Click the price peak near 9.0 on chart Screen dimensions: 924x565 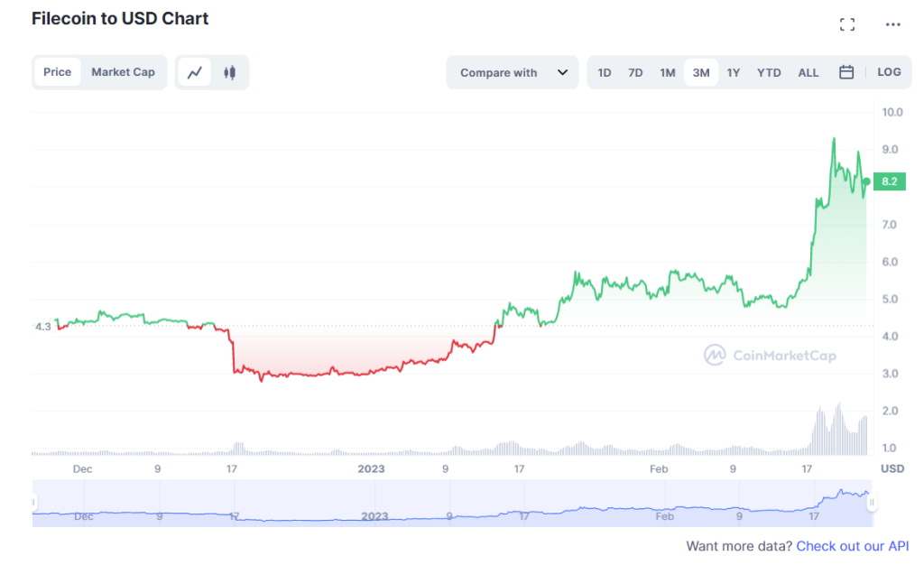click(834, 140)
